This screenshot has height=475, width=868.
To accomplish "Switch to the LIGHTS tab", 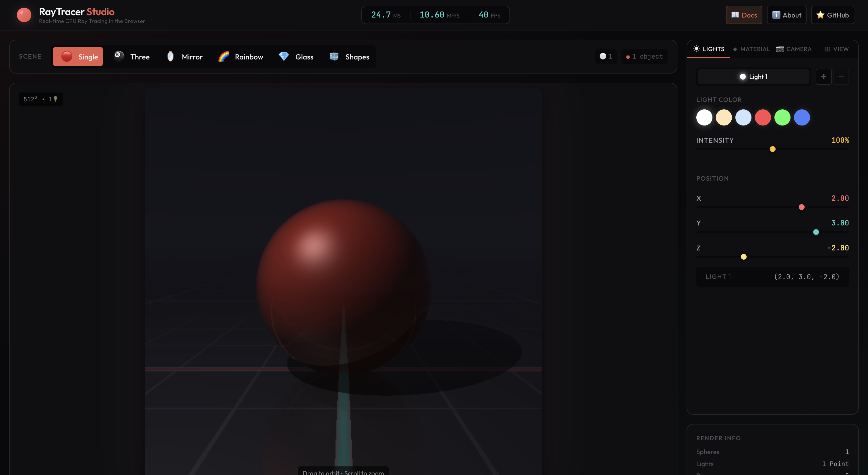I will (709, 49).
